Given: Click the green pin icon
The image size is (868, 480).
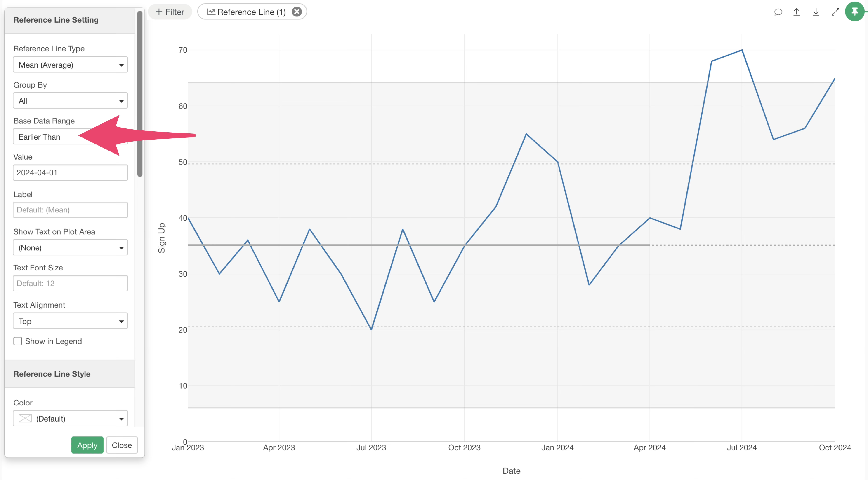Looking at the screenshot, I should [x=854, y=12].
